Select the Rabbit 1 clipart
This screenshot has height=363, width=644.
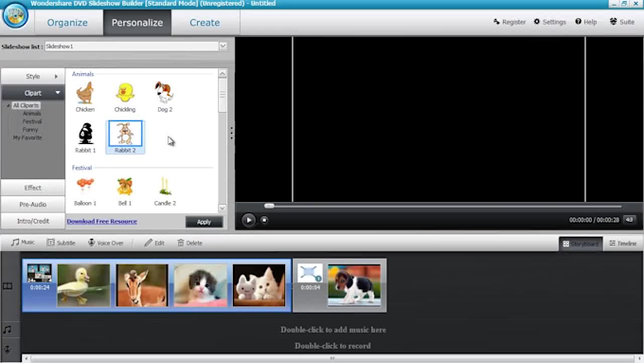click(x=85, y=137)
